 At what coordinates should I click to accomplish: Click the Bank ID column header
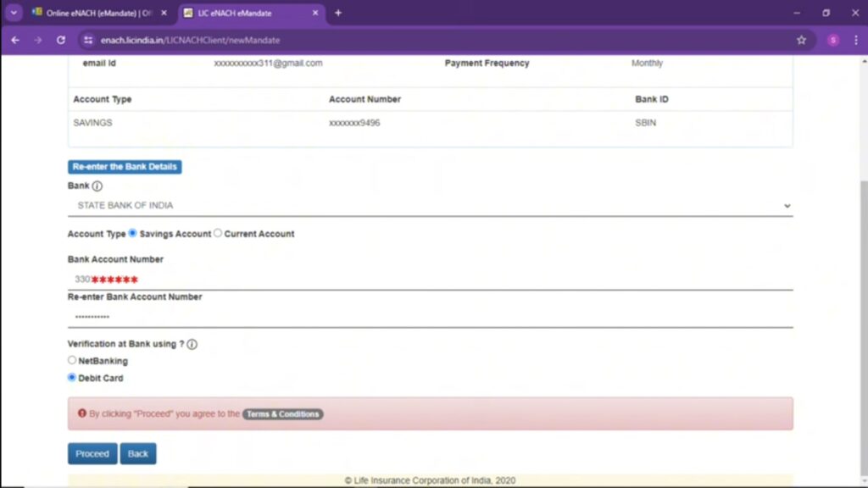pyautogui.click(x=652, y=99)
